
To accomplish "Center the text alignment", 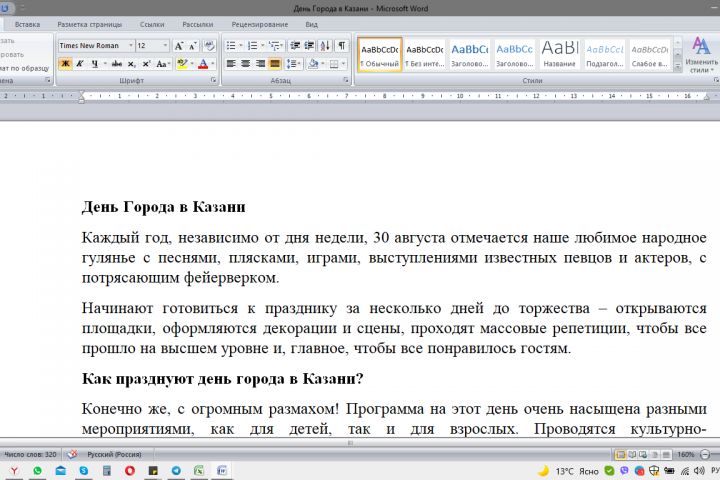I will [x=246, y=64].
